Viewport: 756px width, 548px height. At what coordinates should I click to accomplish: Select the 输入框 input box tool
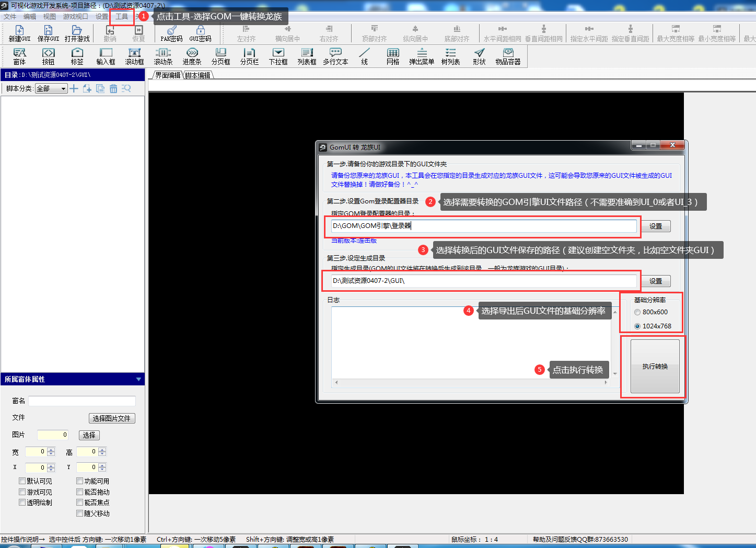[106, 56]
